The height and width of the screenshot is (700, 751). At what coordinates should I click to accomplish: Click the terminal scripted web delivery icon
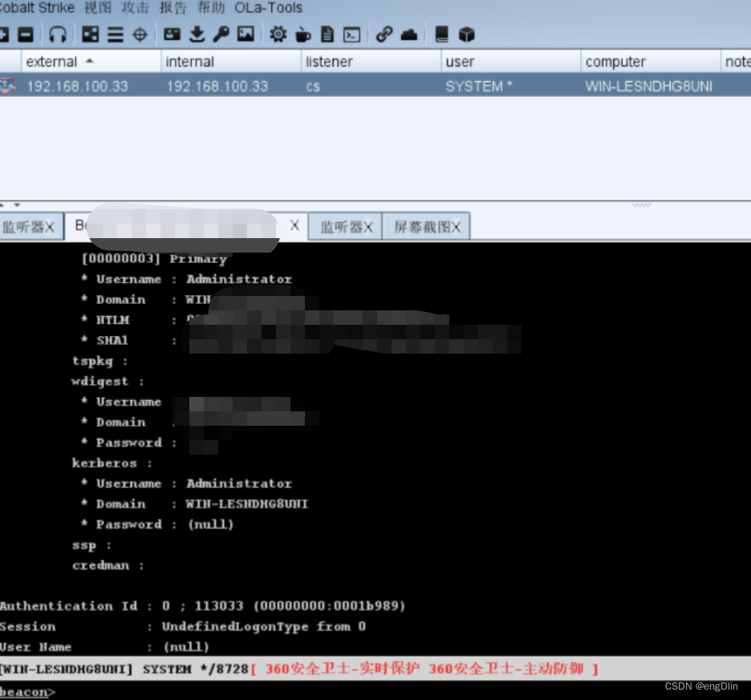pyautogui.click(x=352, y=35)
